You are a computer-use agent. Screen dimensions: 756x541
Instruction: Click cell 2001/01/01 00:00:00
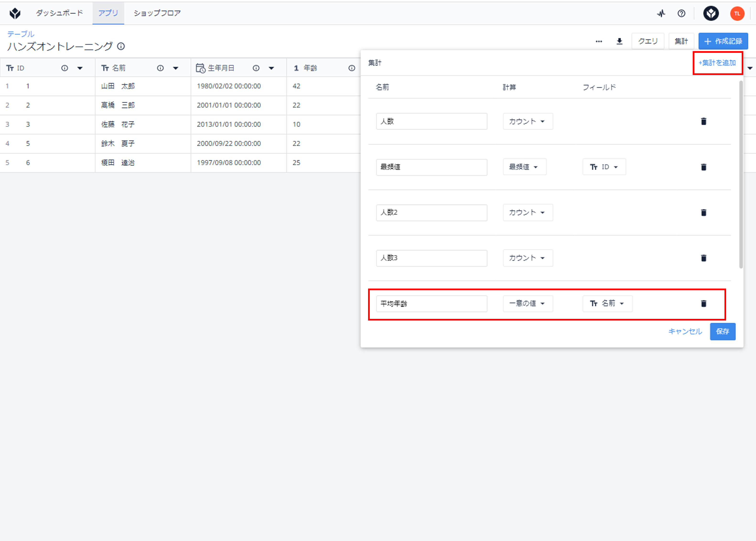pyautogui.click(x=239, y=105)
